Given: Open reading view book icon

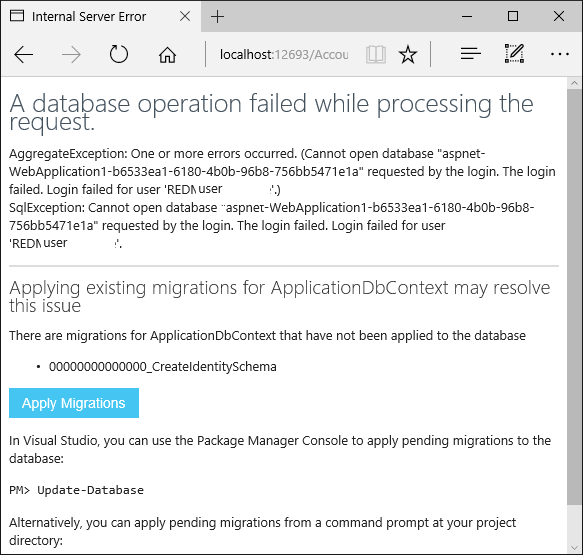Looking at the screenshot, I should coord(376,55).
